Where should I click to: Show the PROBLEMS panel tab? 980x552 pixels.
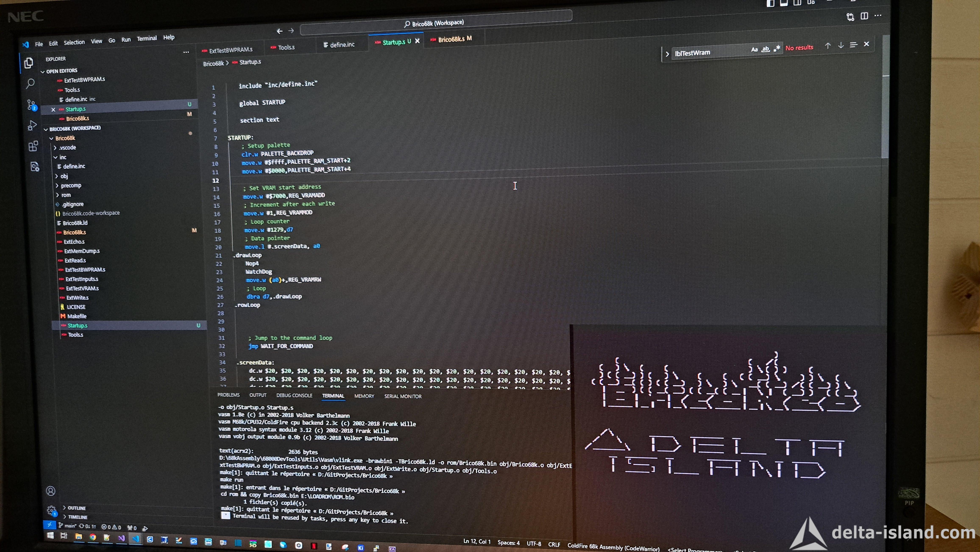pos(228,395)
